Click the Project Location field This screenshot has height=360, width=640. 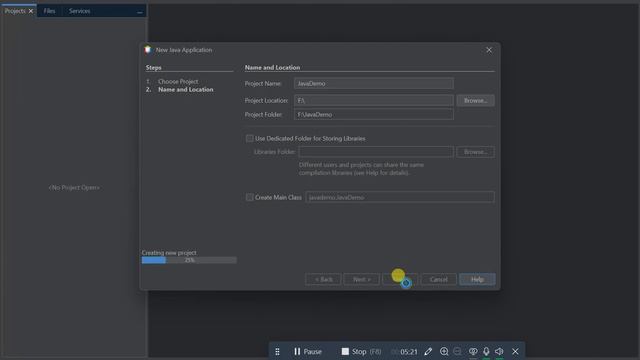pyautogui.click(x=373, y=100)
